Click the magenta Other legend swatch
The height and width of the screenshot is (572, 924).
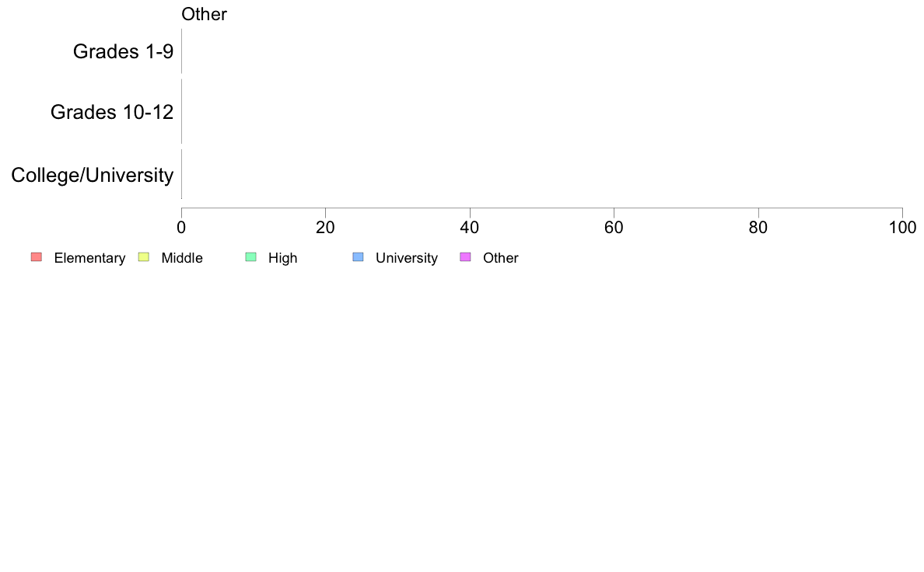pyautogui.click(x=465, y=256)
